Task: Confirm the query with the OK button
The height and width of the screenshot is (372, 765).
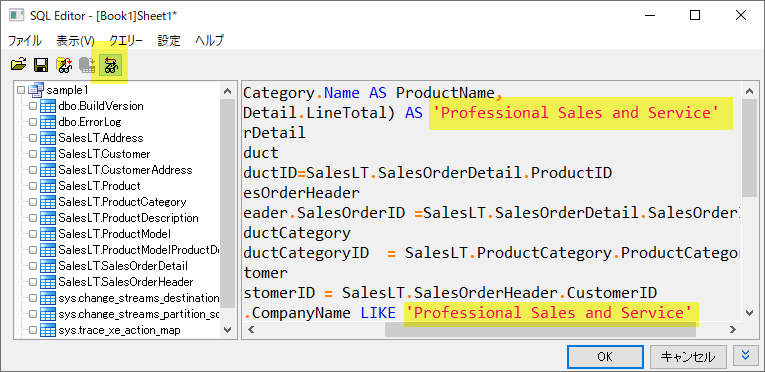Action: click(x=604, y=356)
